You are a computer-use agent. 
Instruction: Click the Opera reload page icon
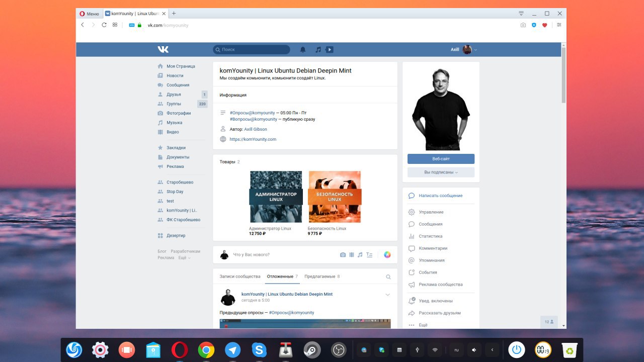pyautogui.click(x=104, y=25)
